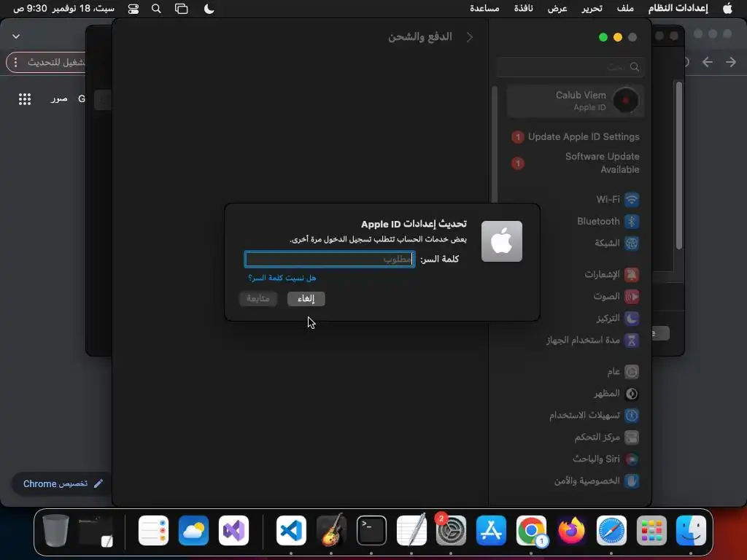Open Finder from the Dock
The height and width of the screenshot is (560, 747).
pyautogui.click(x=691, y=531)
